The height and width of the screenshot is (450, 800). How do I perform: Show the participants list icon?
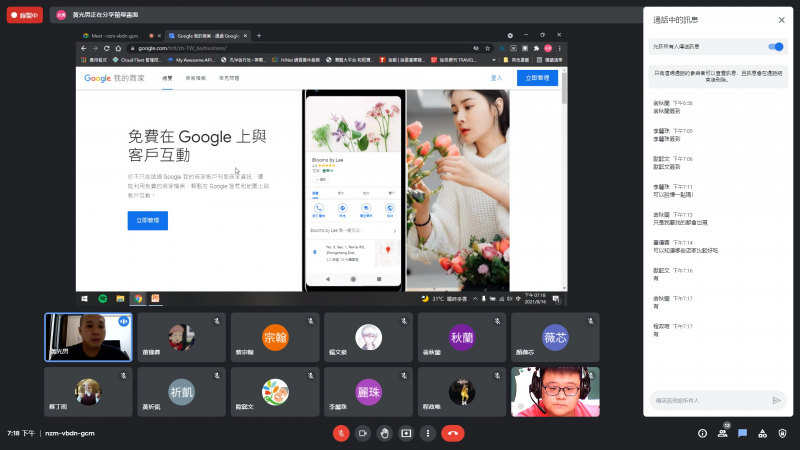[x=722, y=433]
